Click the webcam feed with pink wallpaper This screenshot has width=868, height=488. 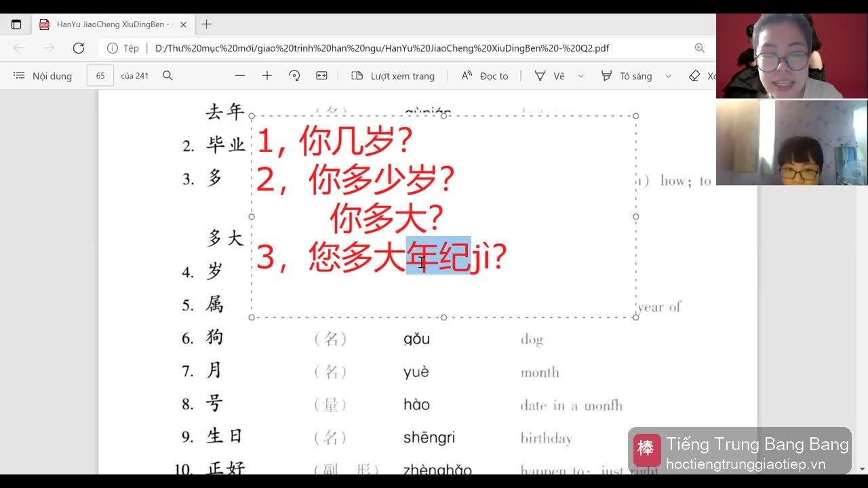click(791, 142)
